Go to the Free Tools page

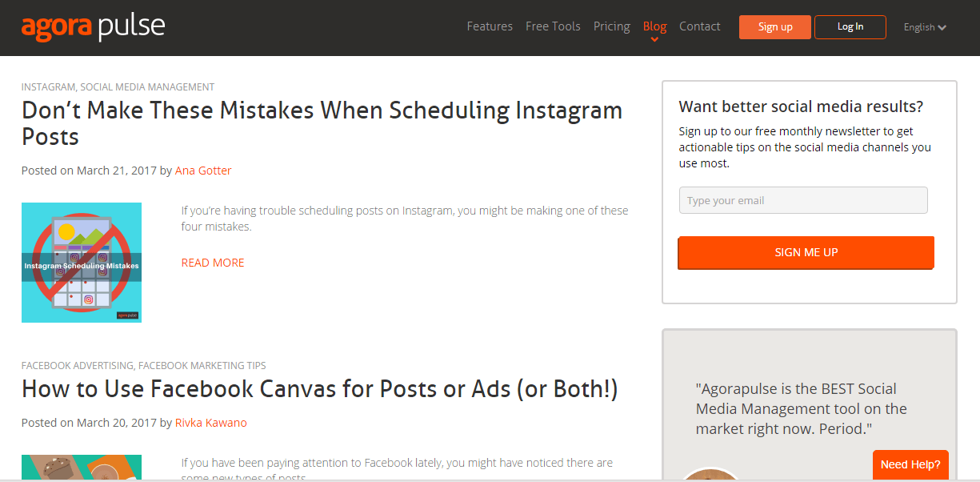coord(553,26)
